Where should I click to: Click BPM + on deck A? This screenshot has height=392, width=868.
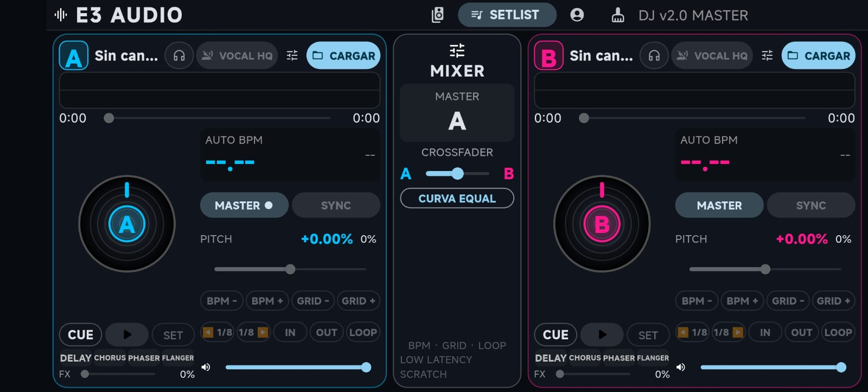click(267, 301)
